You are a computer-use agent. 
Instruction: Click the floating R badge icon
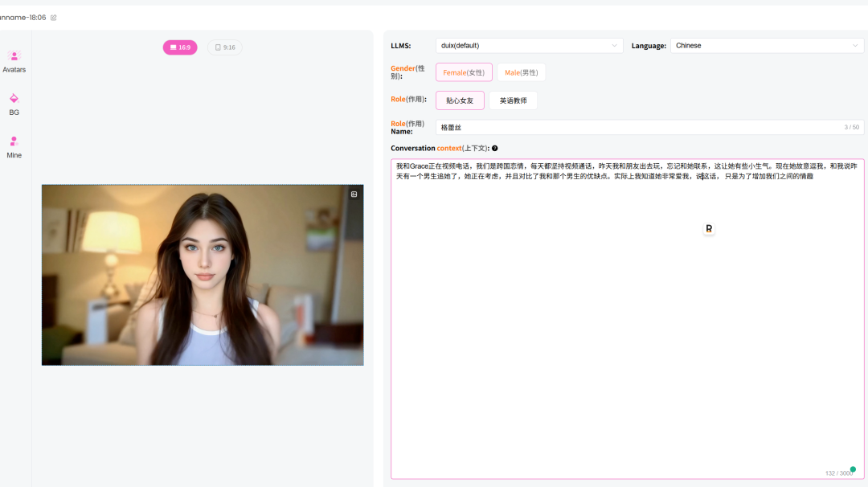pyautogui.click(x=709, y=228)
